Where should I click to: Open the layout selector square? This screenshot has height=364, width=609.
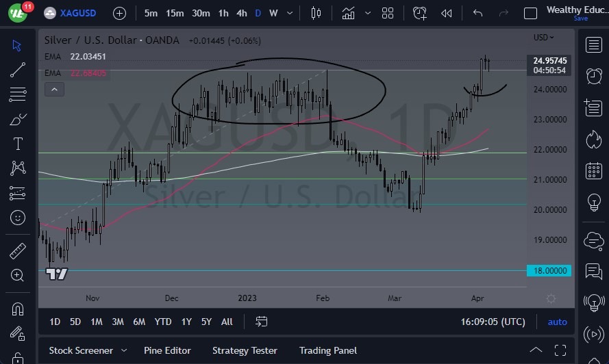530,13
